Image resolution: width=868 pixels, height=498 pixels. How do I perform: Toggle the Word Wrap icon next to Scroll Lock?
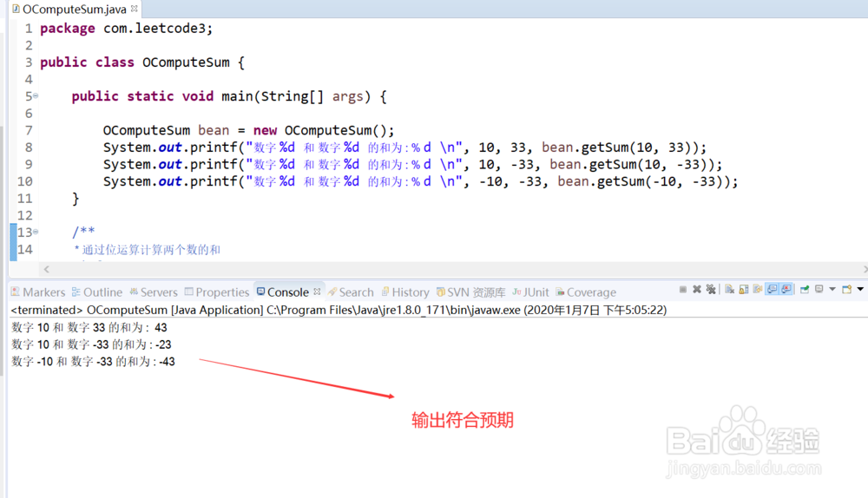[758, 290]
